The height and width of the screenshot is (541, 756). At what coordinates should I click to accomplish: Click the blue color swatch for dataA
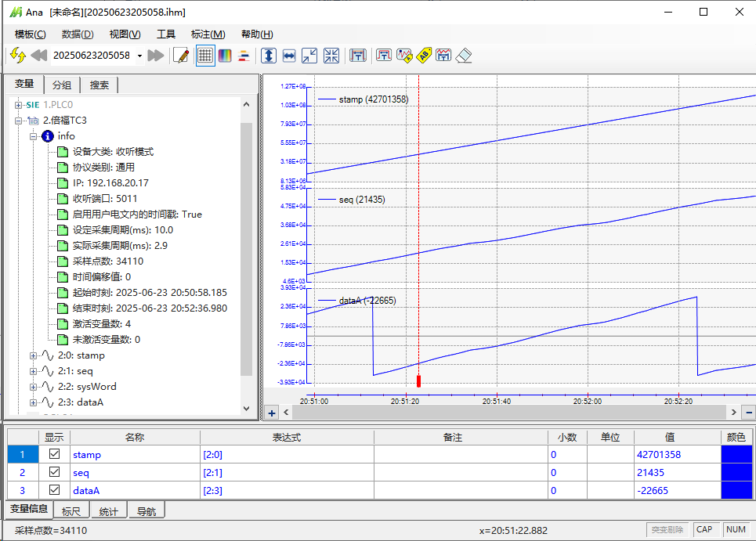pos(736,490)
